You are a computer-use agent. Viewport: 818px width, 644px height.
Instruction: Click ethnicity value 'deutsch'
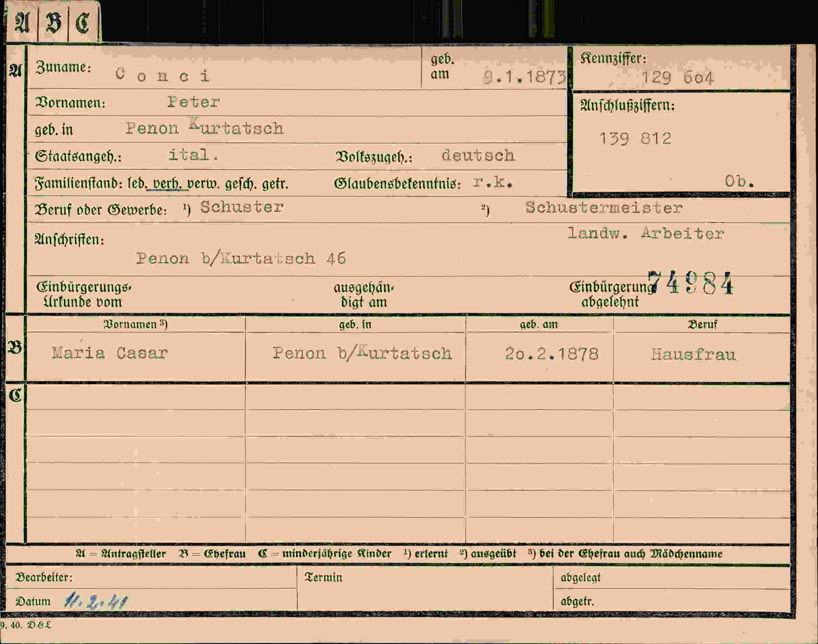478,155
